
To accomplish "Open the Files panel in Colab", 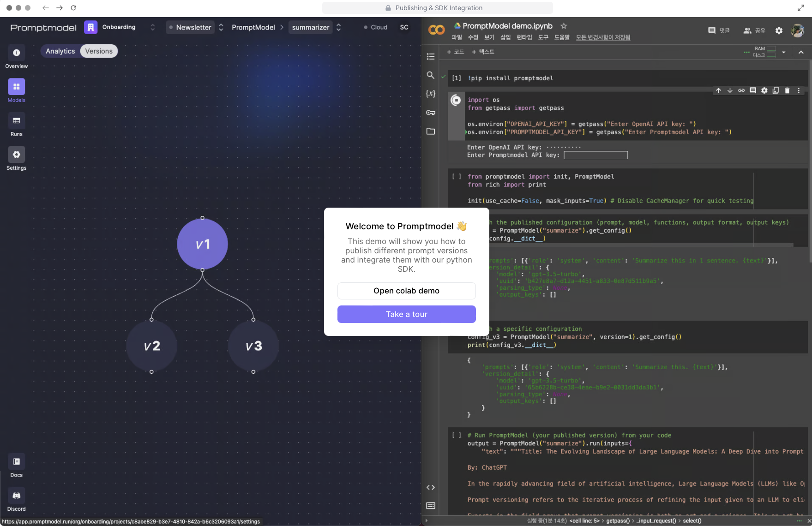I will (430, 131).
